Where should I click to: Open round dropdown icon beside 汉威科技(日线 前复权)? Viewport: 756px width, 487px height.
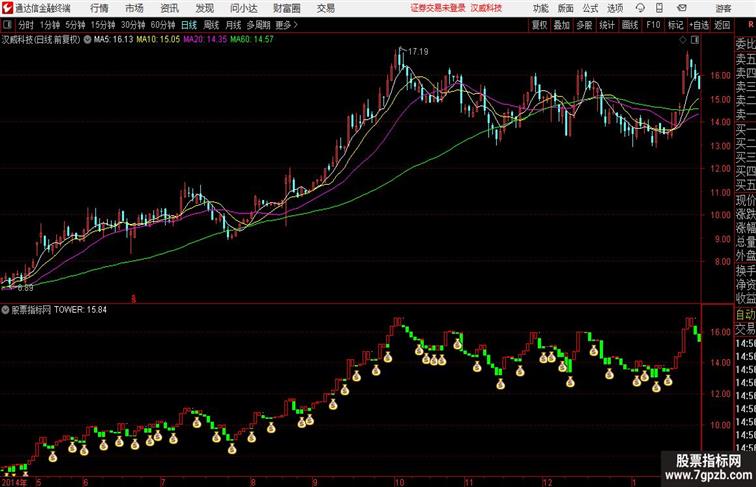pos(87,40)
